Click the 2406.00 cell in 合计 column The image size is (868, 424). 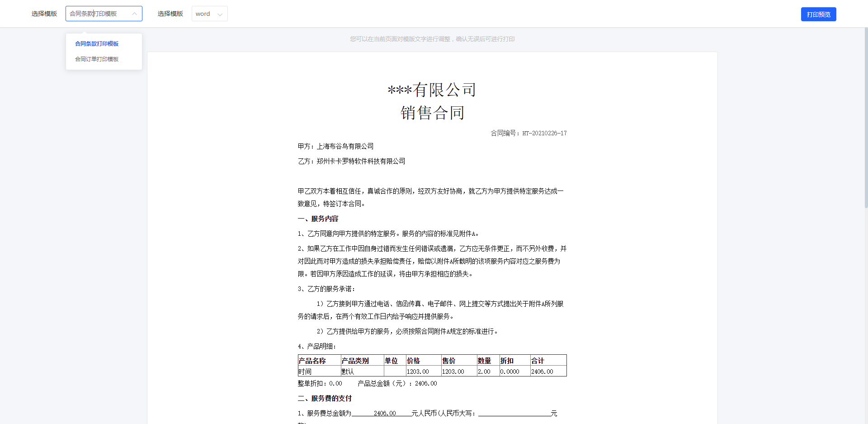coord(542,372)
